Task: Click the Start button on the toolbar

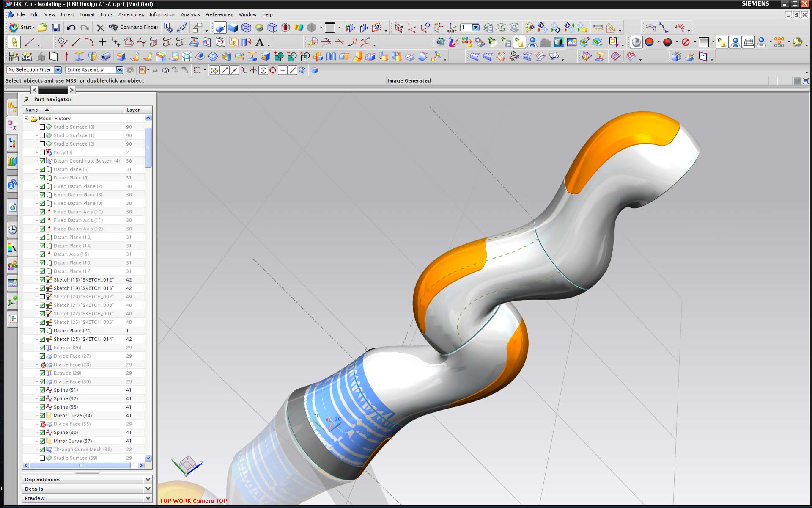Action: click(24, 27)
